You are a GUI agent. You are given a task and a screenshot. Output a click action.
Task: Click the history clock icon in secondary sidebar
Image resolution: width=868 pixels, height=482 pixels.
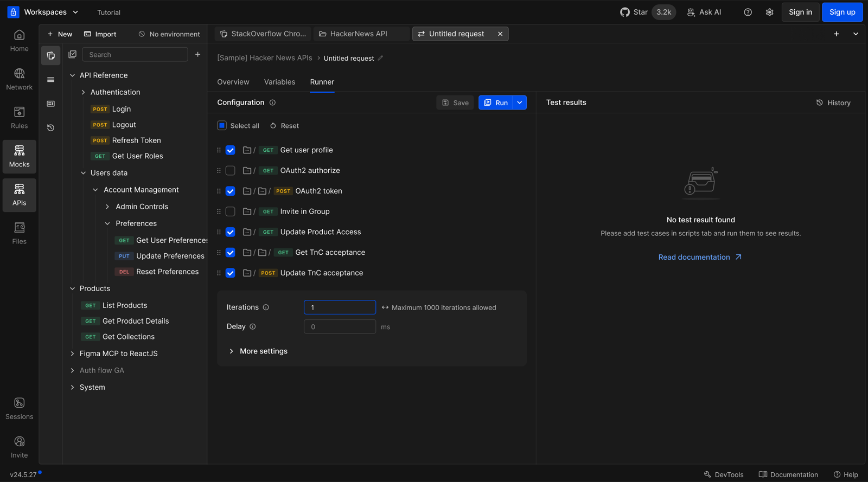click(x=51, y=128)
